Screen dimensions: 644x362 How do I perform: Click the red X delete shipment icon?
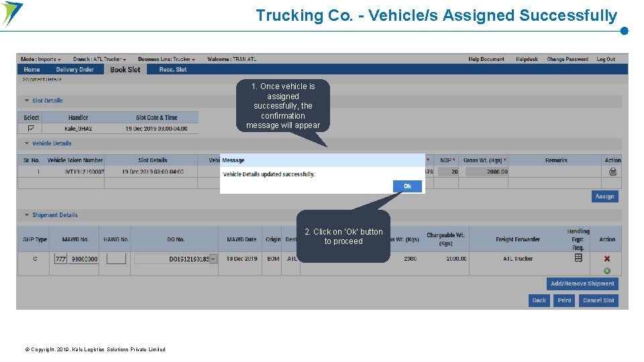[x=606, y=259]
